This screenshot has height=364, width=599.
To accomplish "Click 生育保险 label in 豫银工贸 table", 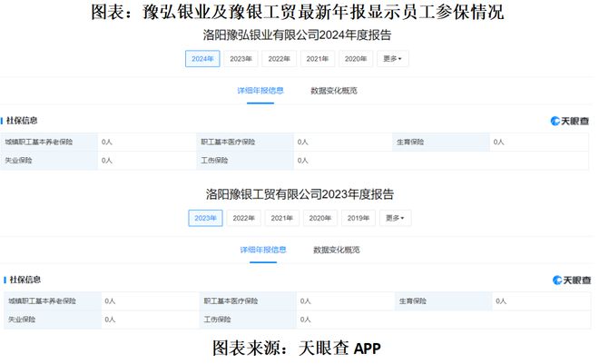I will [413, 301].
